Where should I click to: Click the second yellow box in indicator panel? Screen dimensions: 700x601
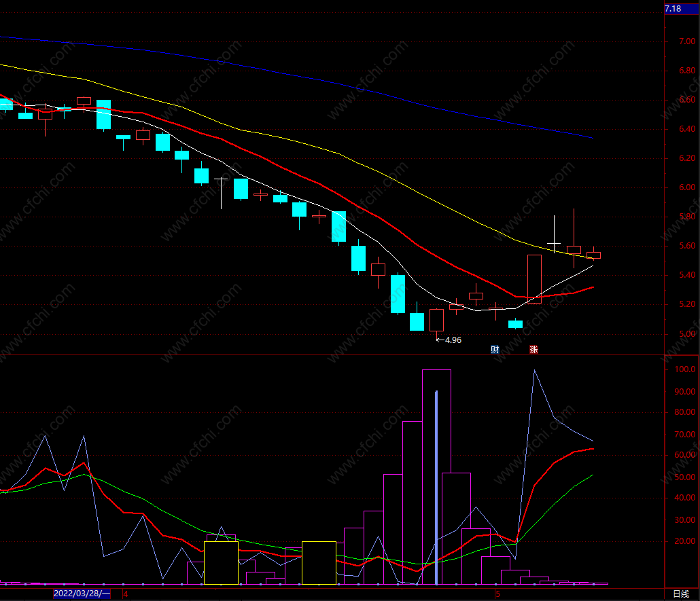(x=319, y=562)
